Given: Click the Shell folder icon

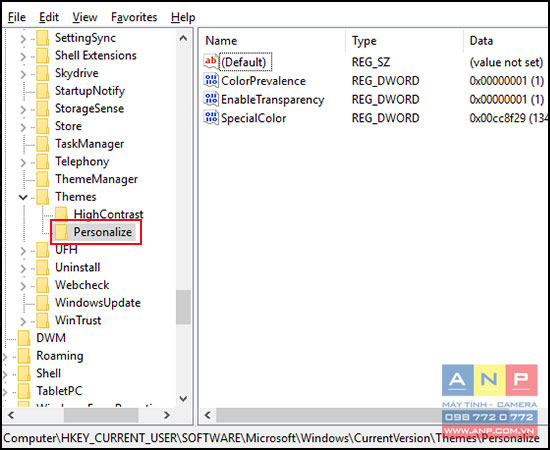Looking at the screenshot, I should point(24,374).
